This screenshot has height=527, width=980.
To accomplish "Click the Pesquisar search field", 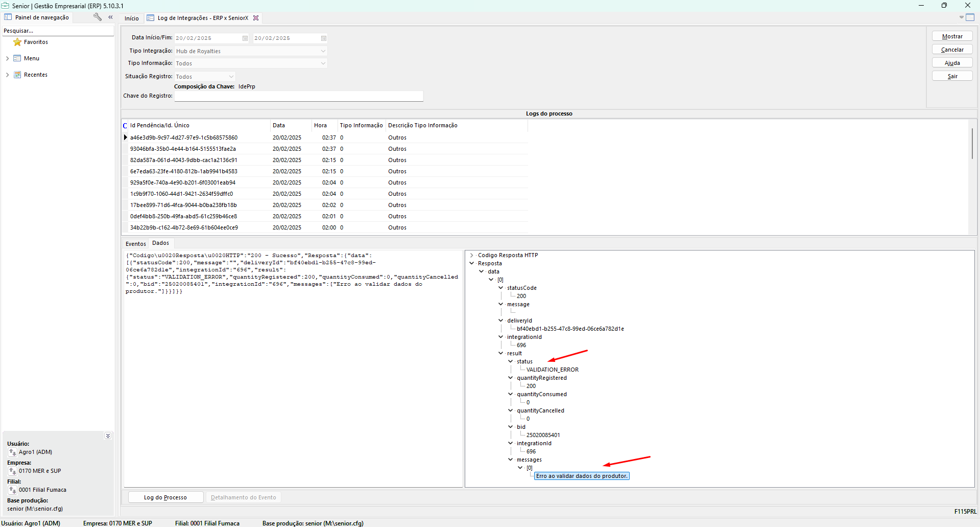I will click(x=58, y=31).
